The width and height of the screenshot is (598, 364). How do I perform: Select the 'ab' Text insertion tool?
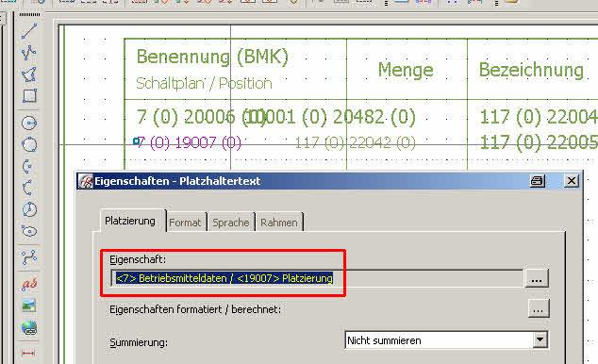(29, 284)
